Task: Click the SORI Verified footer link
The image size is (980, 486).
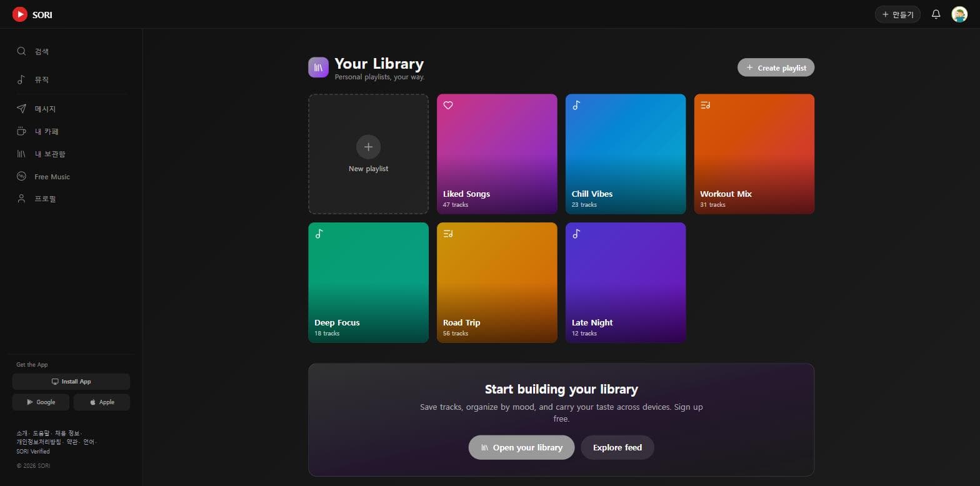Action: pyautogui.click(x=33, y=451)
